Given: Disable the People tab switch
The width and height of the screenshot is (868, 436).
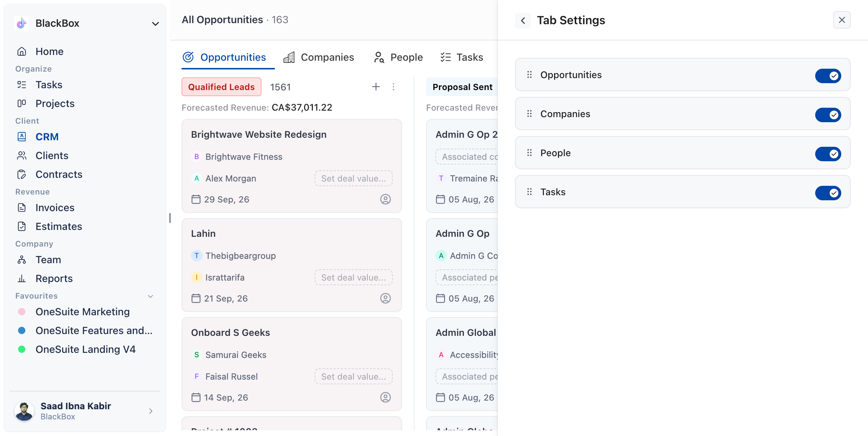Looking at the screenshot, I should pyautogui.click(x=828, y=154).
